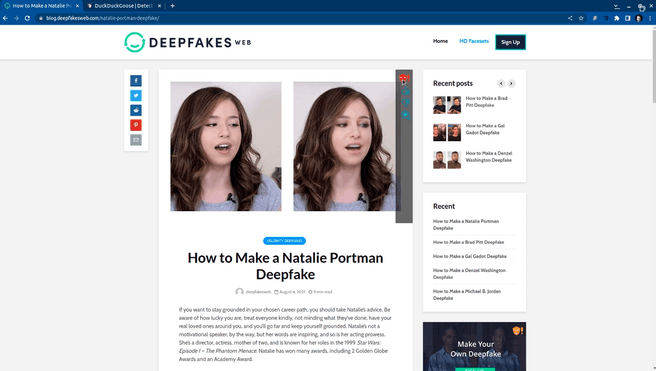Image resolution: width=656 pixels, height=371 pixels.
Task: Click the feather extension icon in toolbar
Action: click(594, 18)
